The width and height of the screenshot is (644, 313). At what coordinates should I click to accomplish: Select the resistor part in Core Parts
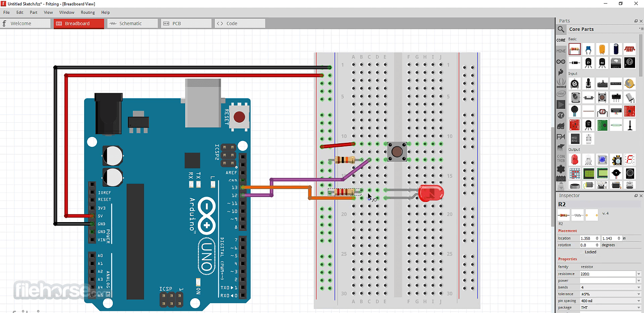pyautogui.click(x=575, y=49)
